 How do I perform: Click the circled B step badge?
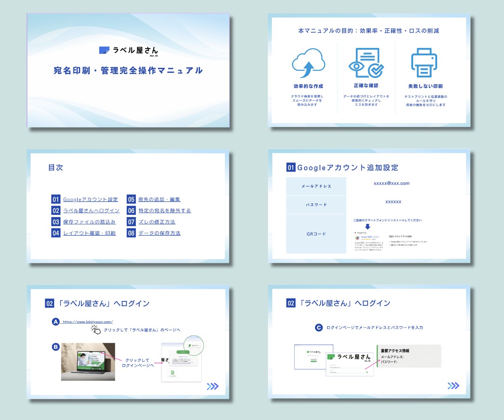pos(56,347)
